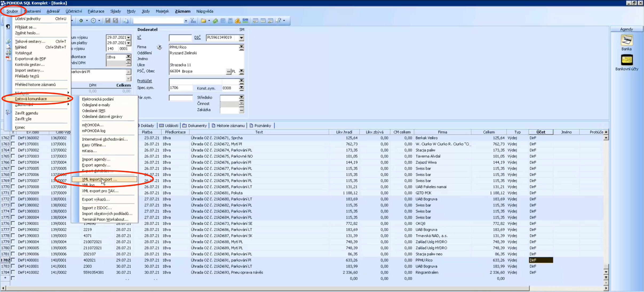Click the Zakázka ellipsis button
This screenshot has height=292, width=644.
241,110
